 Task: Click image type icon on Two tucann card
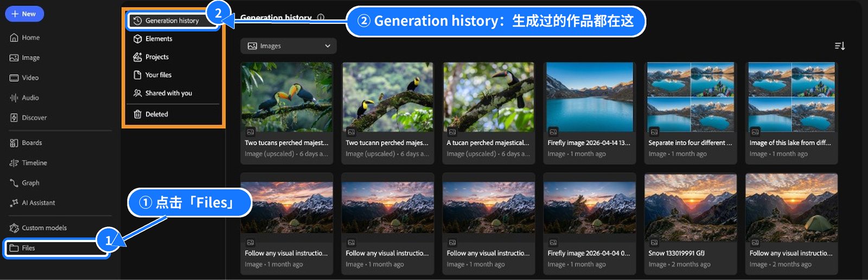click(351, 132)
